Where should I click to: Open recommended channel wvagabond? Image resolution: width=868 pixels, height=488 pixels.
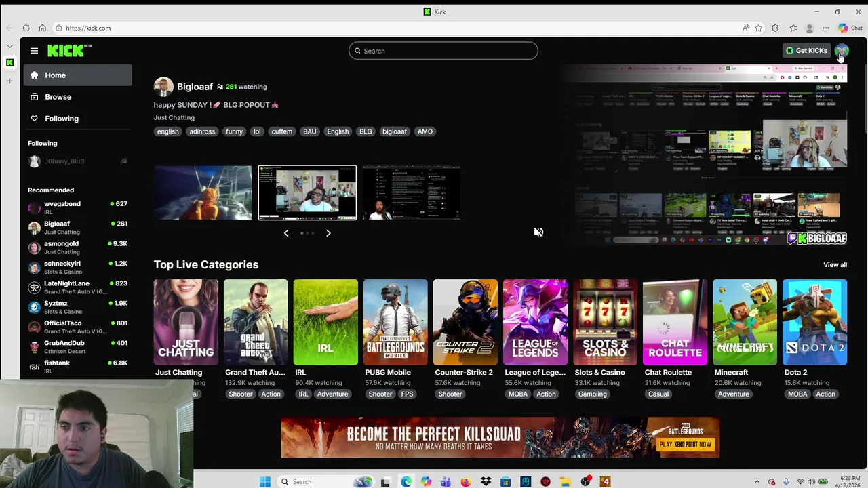coord(78,207)
